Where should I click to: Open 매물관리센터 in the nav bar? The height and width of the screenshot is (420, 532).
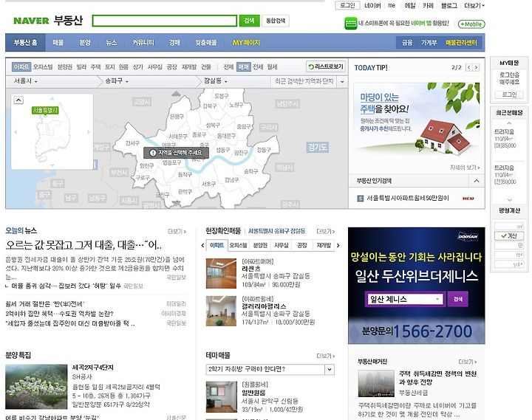[x=461, y=43]
